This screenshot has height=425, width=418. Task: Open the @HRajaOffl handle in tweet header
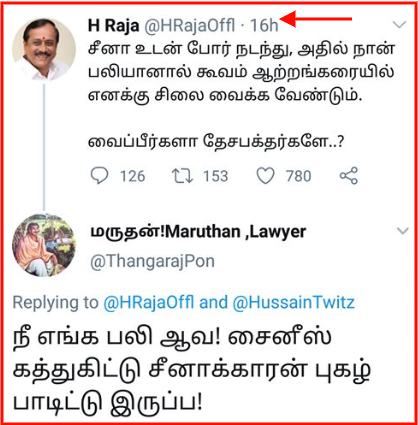click(x=189, y=25)
